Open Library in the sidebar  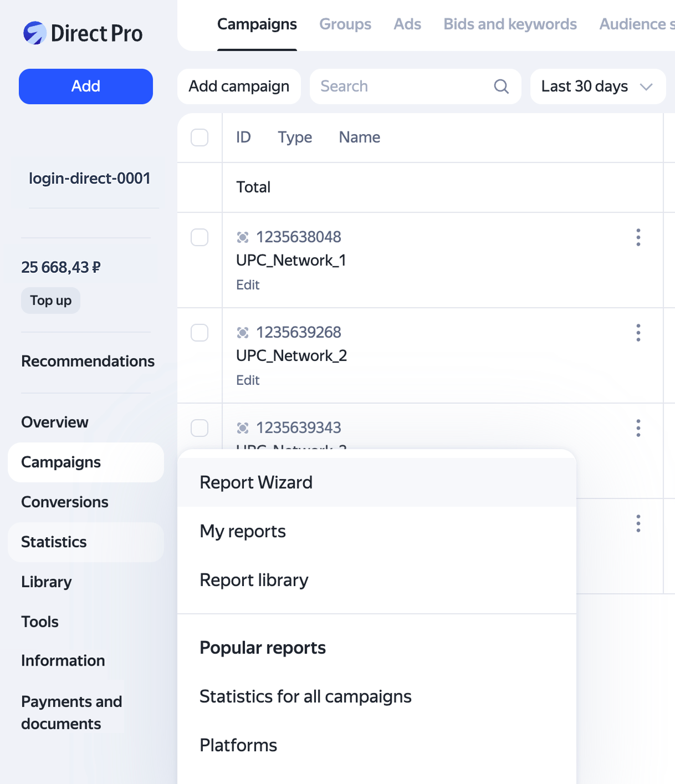coord(47,582)
